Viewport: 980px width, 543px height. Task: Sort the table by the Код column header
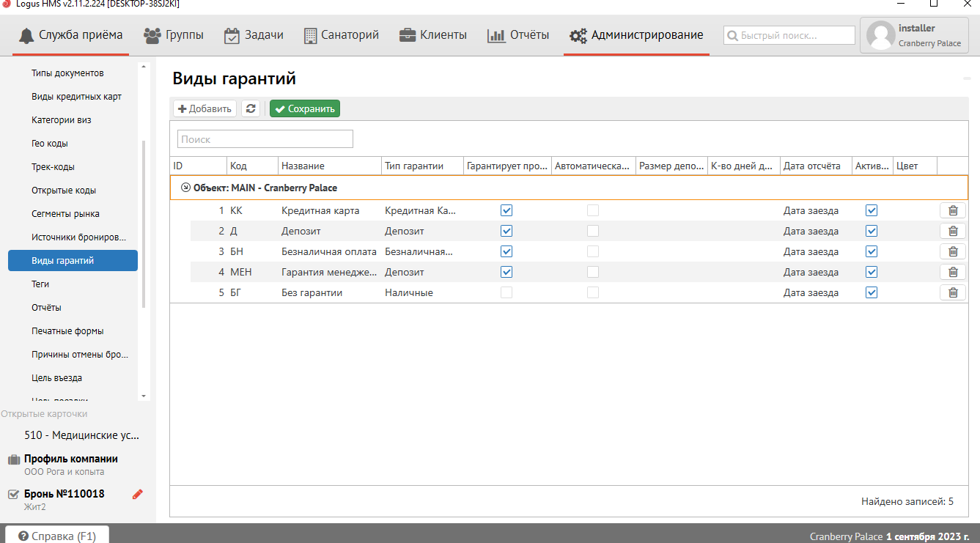click(252, 166)
